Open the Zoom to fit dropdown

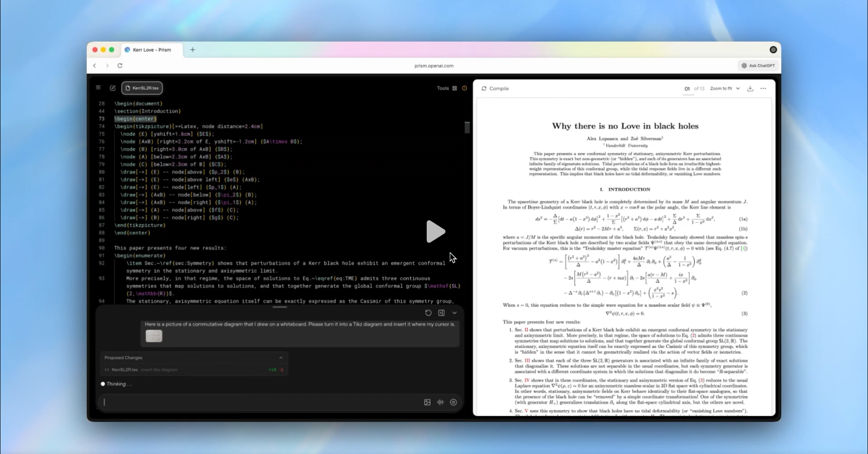pos(725,89)
